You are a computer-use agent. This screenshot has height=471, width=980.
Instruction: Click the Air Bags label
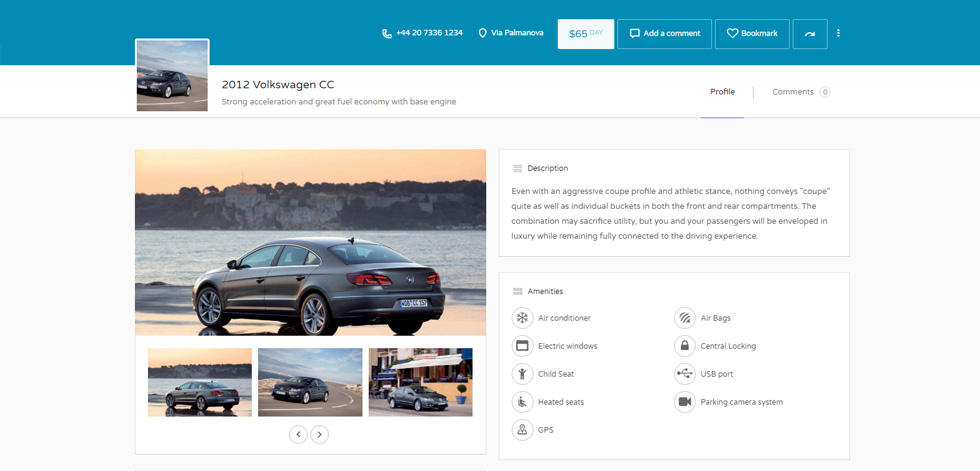(x=716, y=319)
